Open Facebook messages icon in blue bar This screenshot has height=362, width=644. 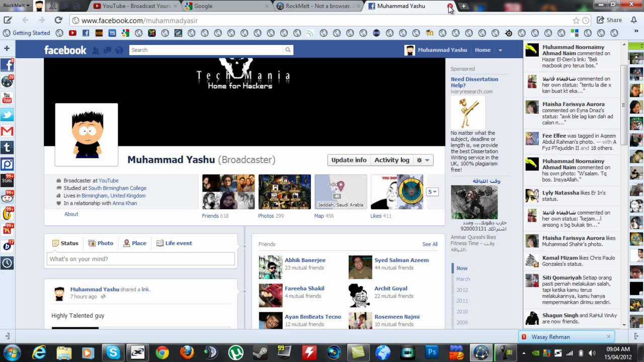108,50
